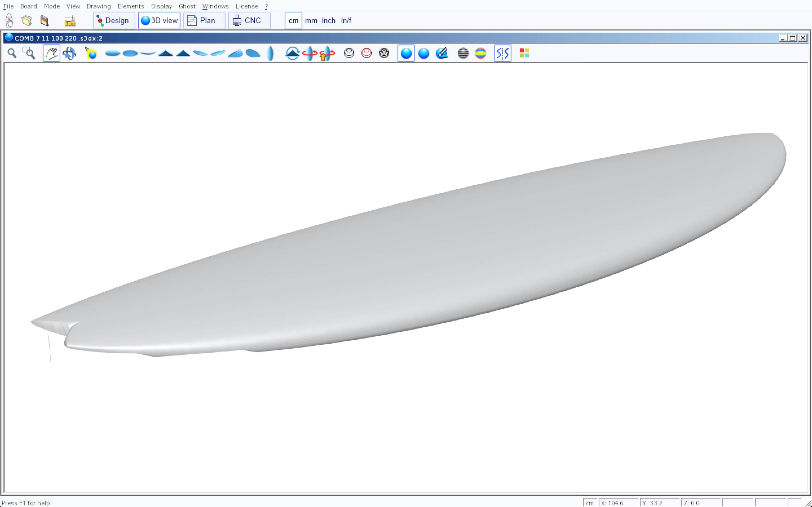Expand the Display menu dropdown
812x507 pixels.
click(x=161, y=6)
